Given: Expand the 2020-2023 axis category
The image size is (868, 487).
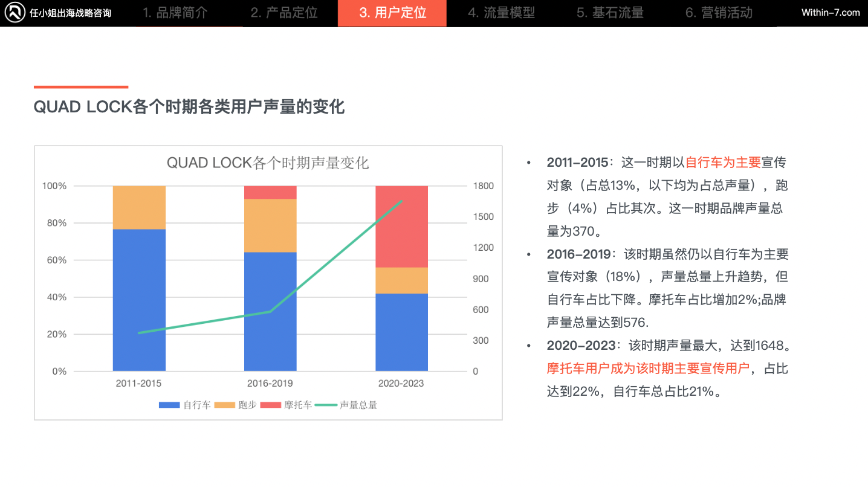Looking at the screenshot, I should pyautogui.click(x=401, y=383).
